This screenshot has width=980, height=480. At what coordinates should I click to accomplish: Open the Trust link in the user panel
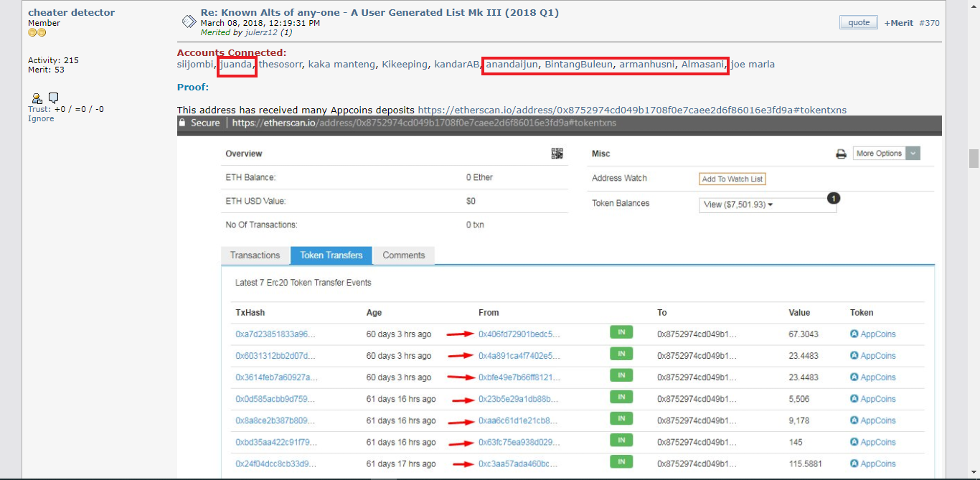(x=39, y=109)
